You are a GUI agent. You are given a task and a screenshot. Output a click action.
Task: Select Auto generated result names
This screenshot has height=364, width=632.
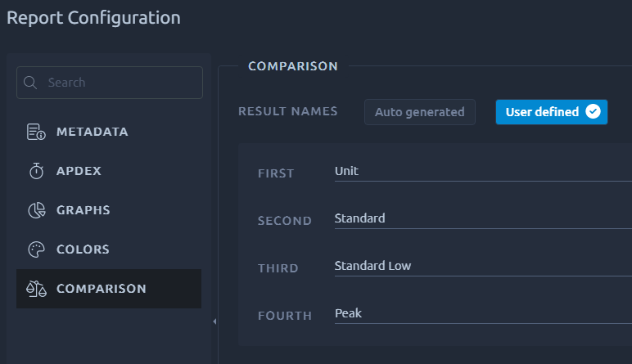[x=420, y=112]
